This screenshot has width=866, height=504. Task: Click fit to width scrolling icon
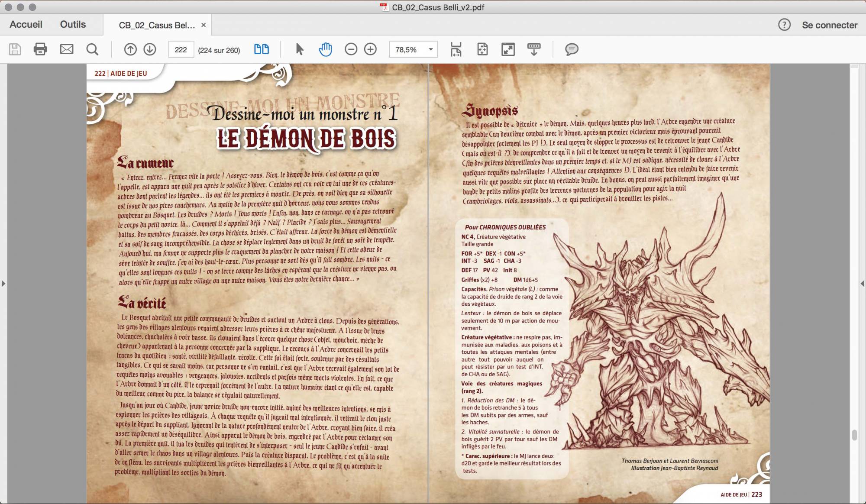point(456,49)
